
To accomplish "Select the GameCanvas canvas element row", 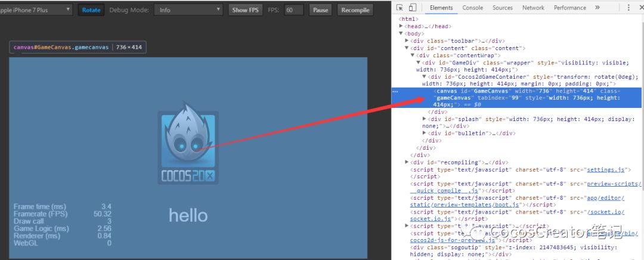I will point(518,98).
